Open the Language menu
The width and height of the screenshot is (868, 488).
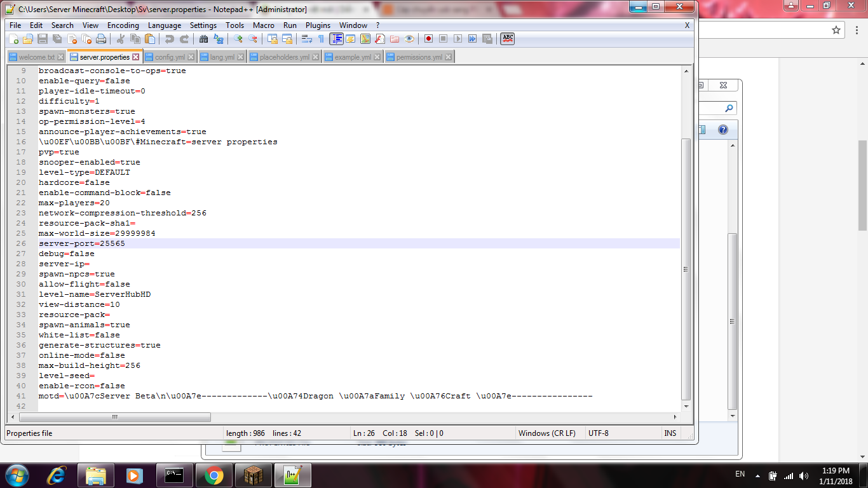(x=165, y=25)
